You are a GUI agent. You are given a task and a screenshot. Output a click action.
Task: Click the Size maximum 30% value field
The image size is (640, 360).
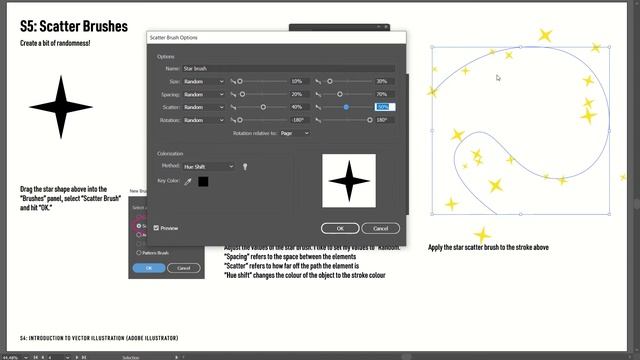[385, 82]
